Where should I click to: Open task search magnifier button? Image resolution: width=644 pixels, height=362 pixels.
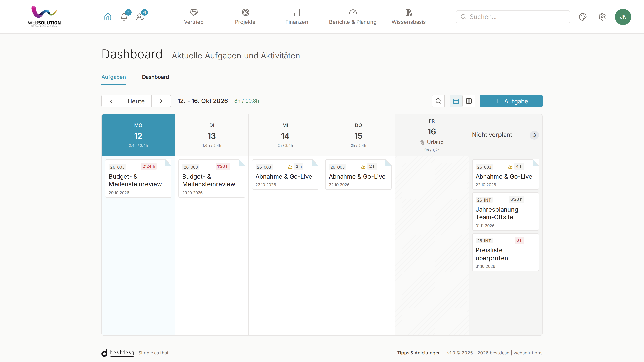[438, 101]
